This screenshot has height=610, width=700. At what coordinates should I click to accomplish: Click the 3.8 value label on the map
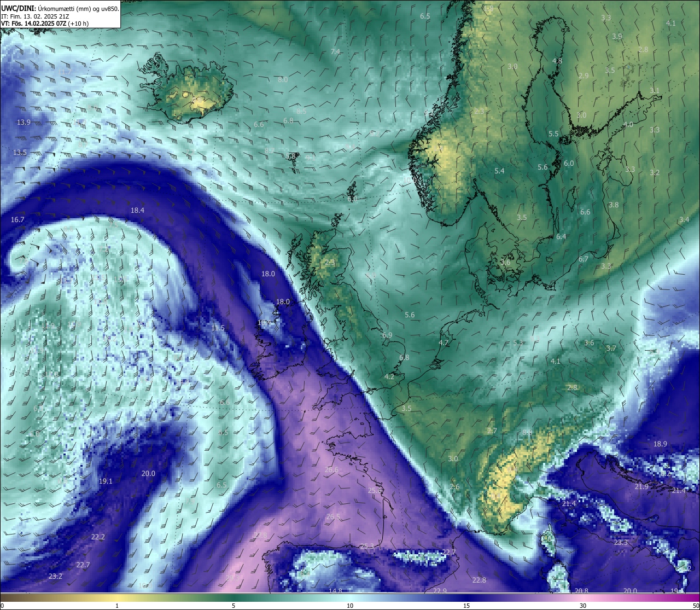614,205
